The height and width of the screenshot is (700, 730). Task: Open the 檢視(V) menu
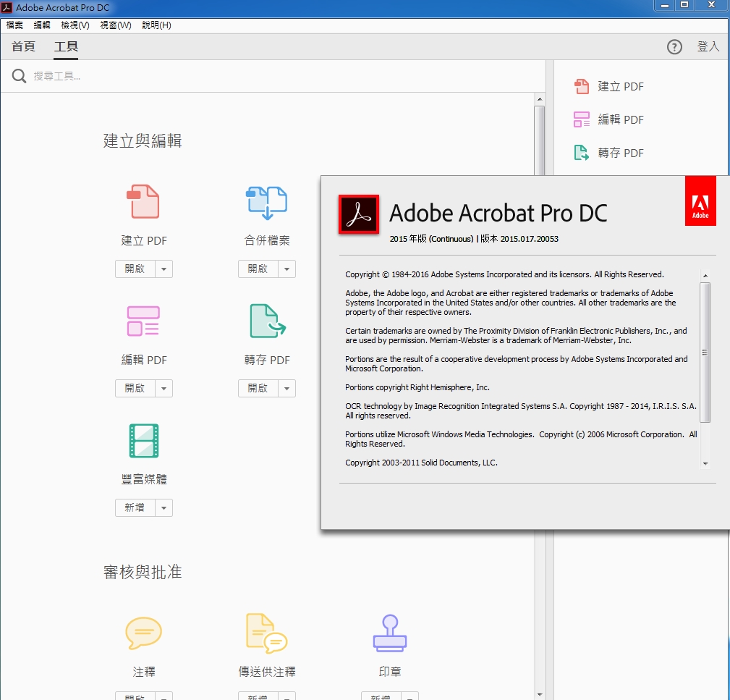(x=75, y=25)
